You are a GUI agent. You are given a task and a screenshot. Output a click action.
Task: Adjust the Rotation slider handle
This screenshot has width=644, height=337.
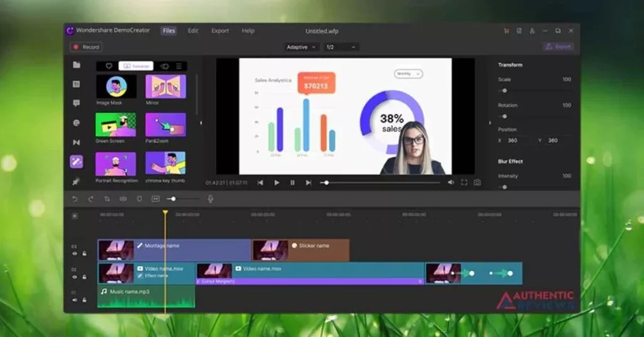pyautogui.click(x=505, y=116)
